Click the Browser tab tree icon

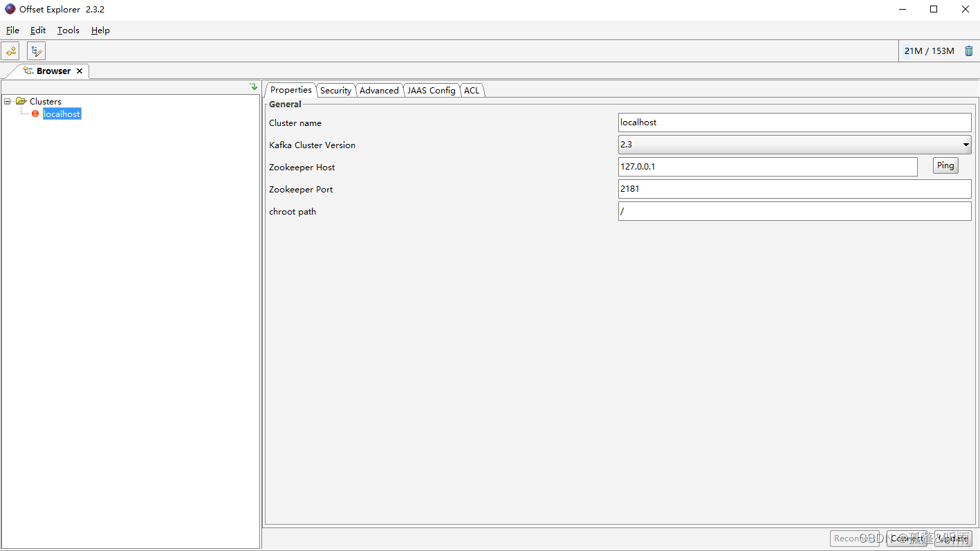tap(28, 71)
